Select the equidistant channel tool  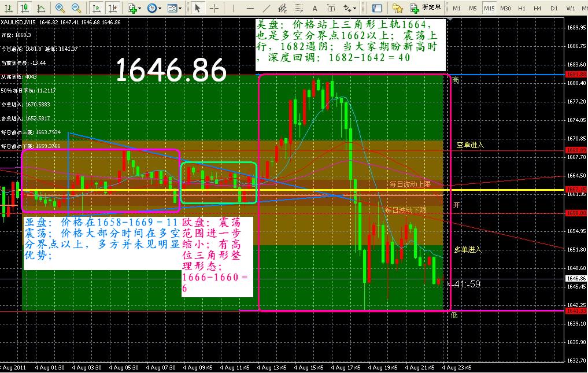pyautogui.click(x=282, y=8)
